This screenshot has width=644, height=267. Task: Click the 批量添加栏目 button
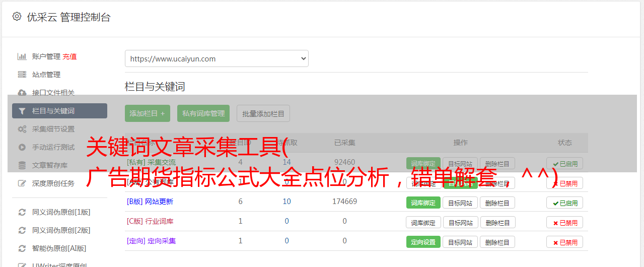click(x=263, y=113)
